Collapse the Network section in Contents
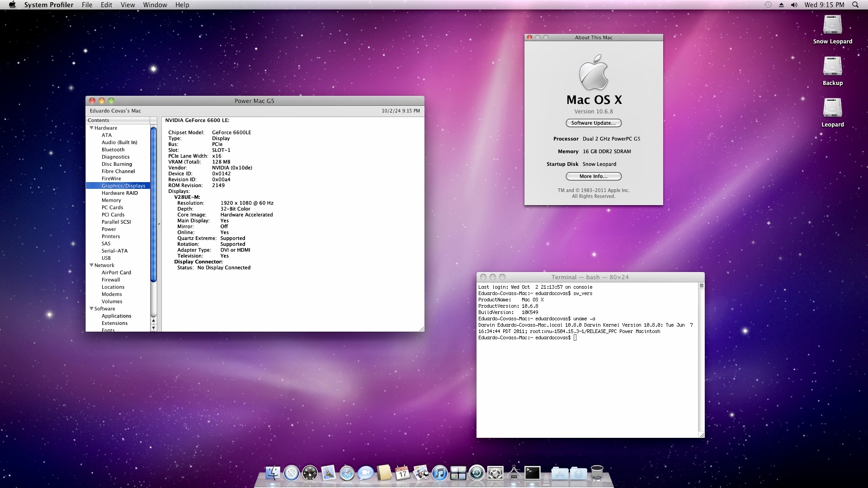The height and width of the screenshot is (488, 868). point(91,265)
